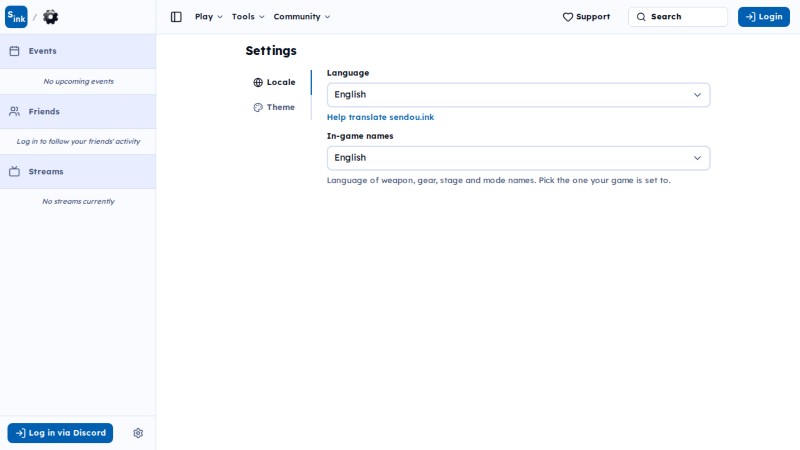The image size is (800, 450).
Task: Expand the In-game names dropdown
Action: (518, 158)
